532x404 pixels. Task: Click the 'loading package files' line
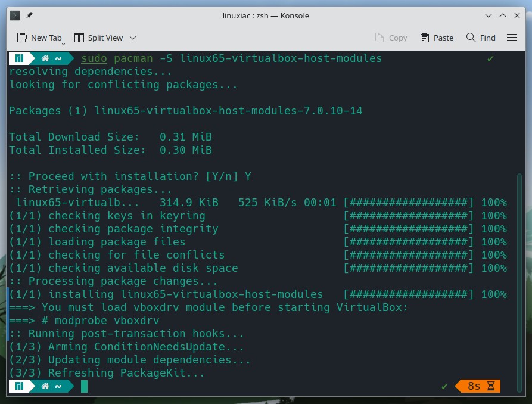pos(97,242)
